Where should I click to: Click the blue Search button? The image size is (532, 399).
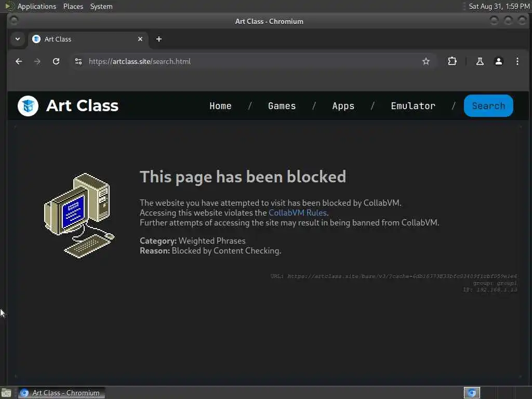488,106
